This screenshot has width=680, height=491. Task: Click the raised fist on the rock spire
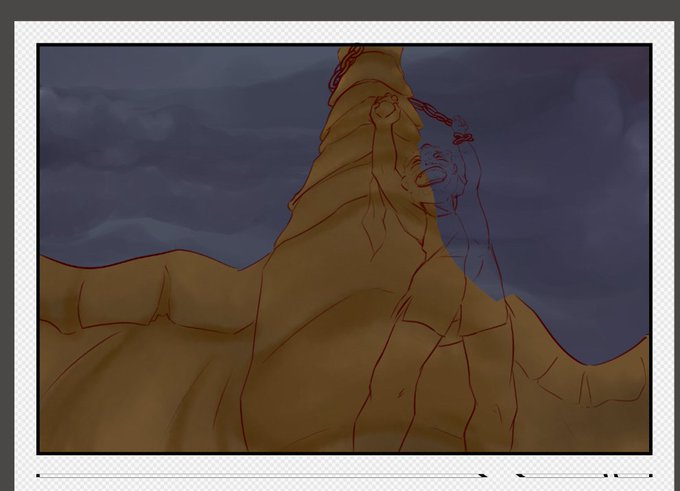385,107
